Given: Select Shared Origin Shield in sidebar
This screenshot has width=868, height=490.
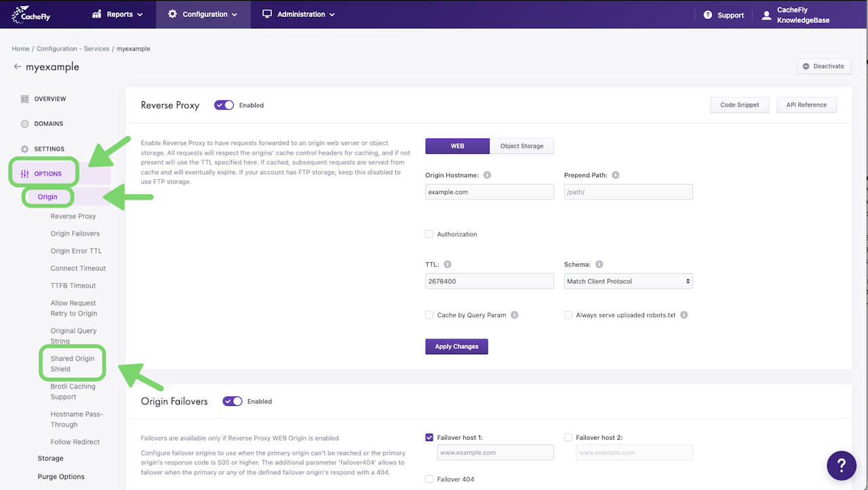Looking at the screenshot, I should pos(73,364).
